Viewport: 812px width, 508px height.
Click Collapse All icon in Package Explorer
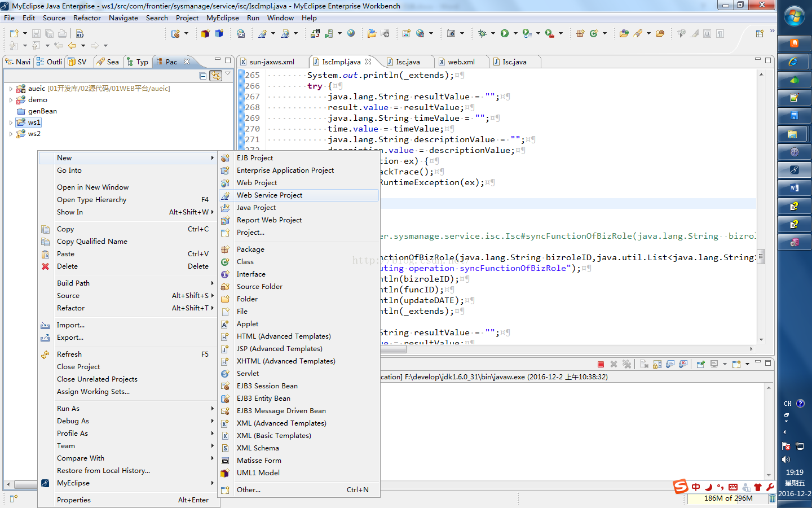(203, 76)
